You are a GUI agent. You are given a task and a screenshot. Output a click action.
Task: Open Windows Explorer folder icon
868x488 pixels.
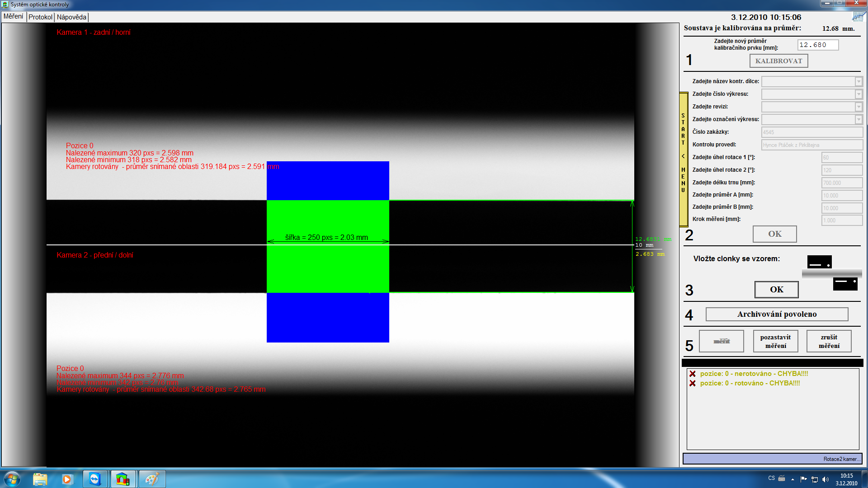pos(40,479)
